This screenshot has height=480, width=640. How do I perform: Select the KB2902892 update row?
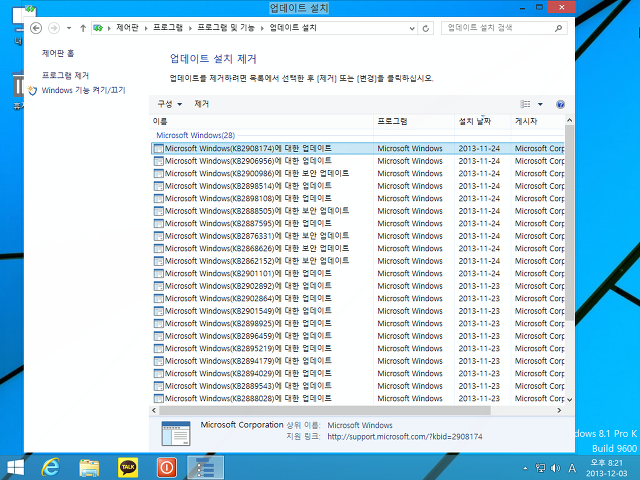[x=358, y=286]
